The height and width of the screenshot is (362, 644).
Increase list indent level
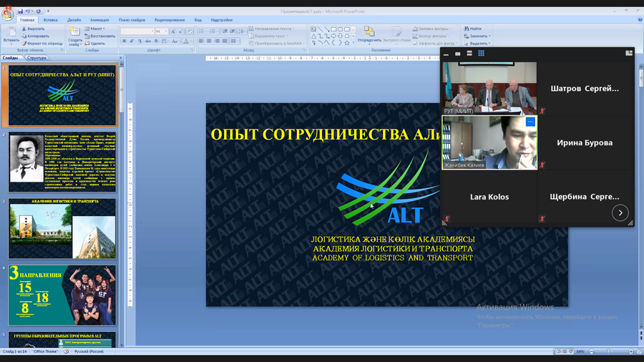click(233, 31)
